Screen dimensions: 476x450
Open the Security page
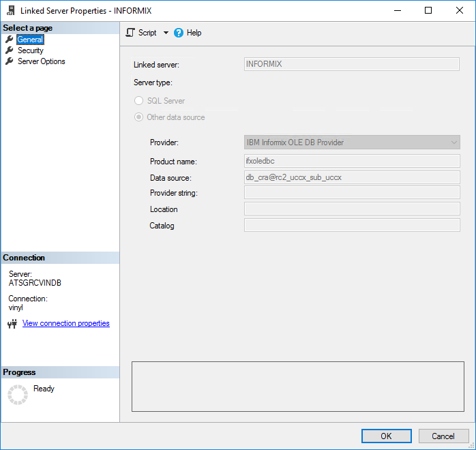(31, 50)
